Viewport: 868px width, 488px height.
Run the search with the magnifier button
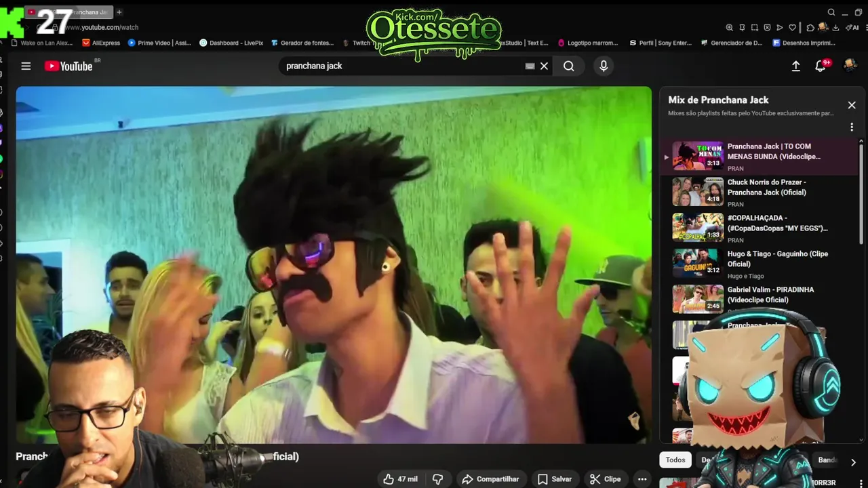pos(568,66)
